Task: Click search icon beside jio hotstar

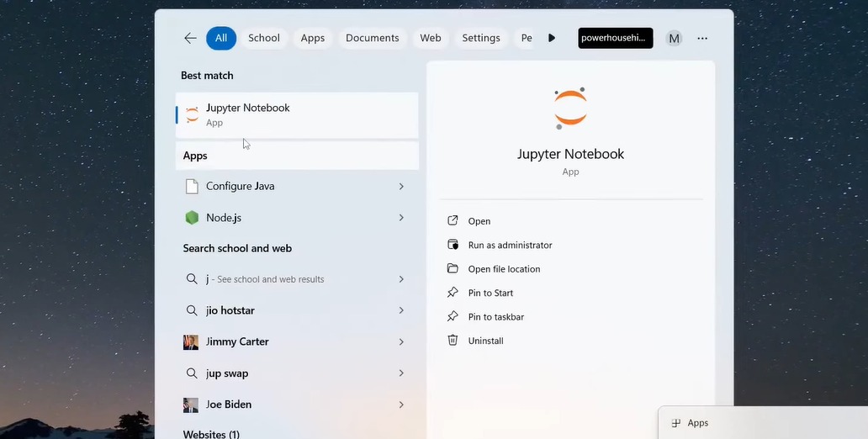Action: click(x=192, y=310)
